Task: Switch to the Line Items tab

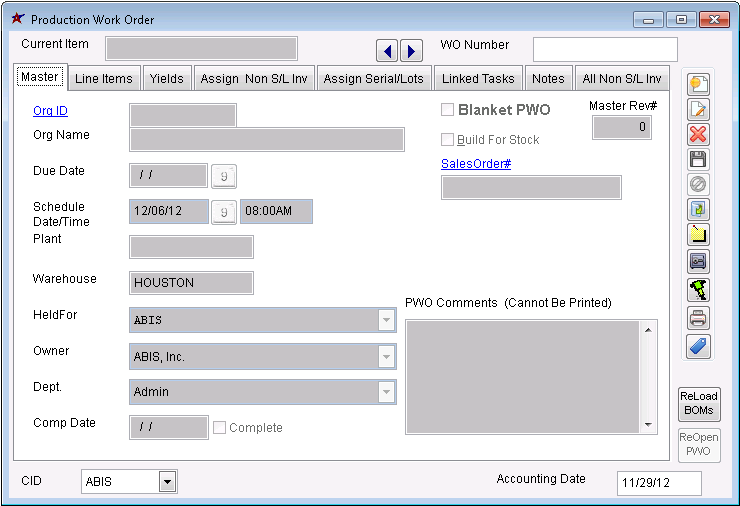Action: click(104, 79)
